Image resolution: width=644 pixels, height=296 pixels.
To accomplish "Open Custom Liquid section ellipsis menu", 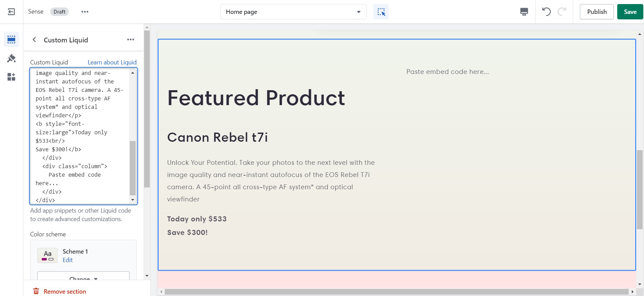I will [x=130, y=40].
